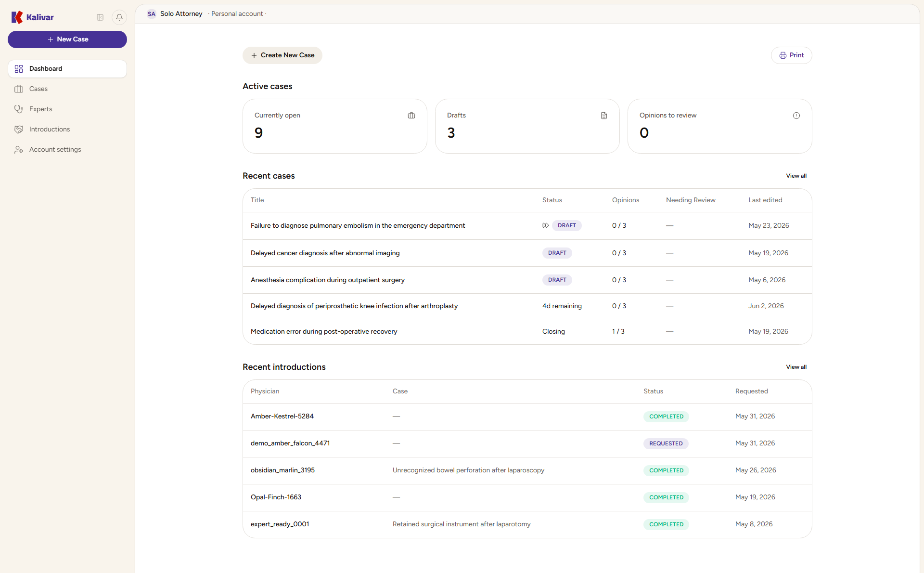The image size is (924, 573).
Task: Click the Dashboard grid icon
Action: pyautogui.click(x=19, y=69)
